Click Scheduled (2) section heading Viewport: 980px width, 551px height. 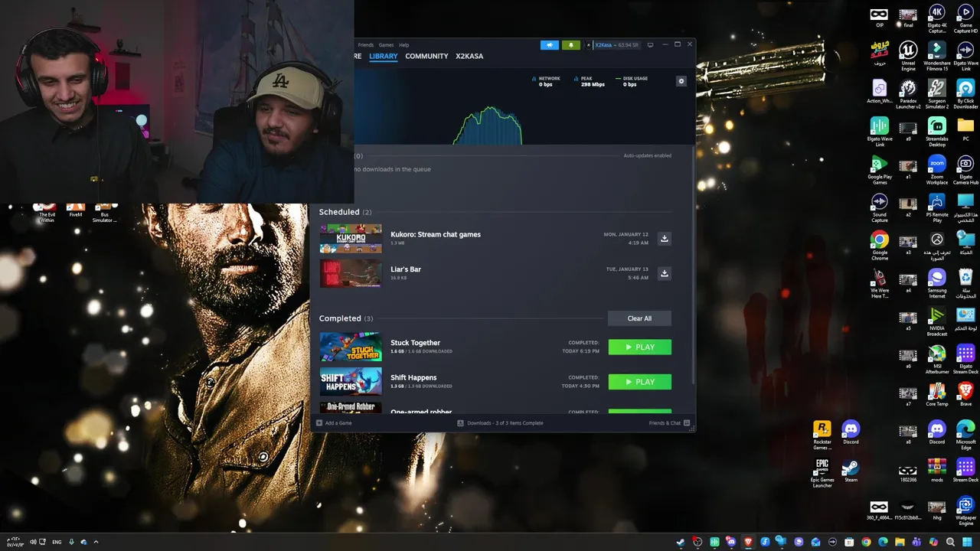[x=345, y=212]
